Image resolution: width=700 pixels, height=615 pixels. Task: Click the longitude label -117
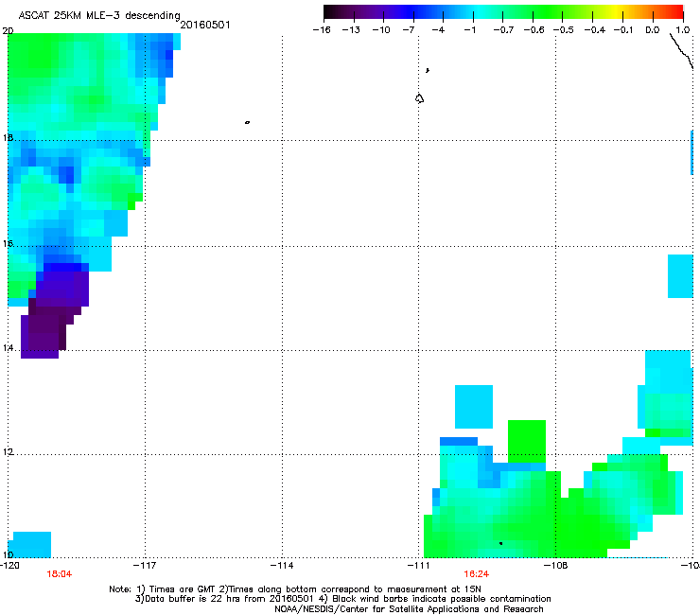click(x=145, y=566)
